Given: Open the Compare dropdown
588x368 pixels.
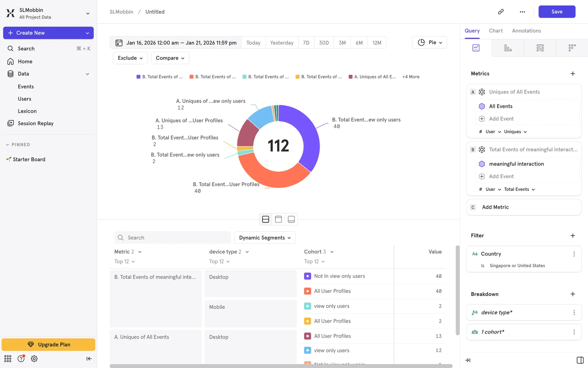Looking at the screenshot, I should click(x=170, y=58).
